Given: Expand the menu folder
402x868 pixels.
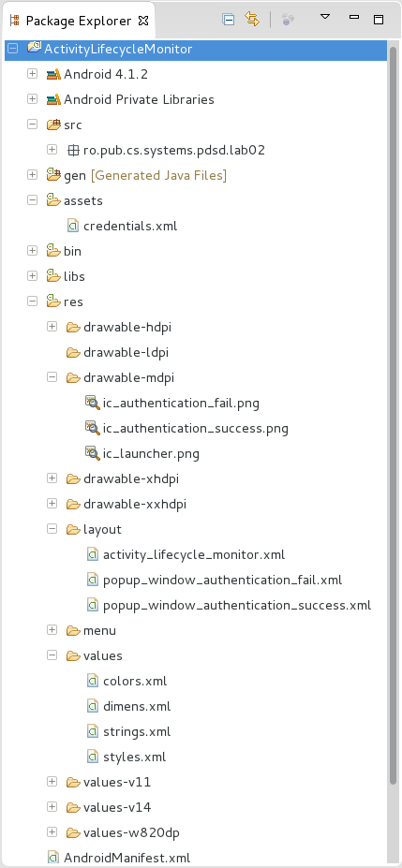Looking at the screenshot, I should point(52,630).
